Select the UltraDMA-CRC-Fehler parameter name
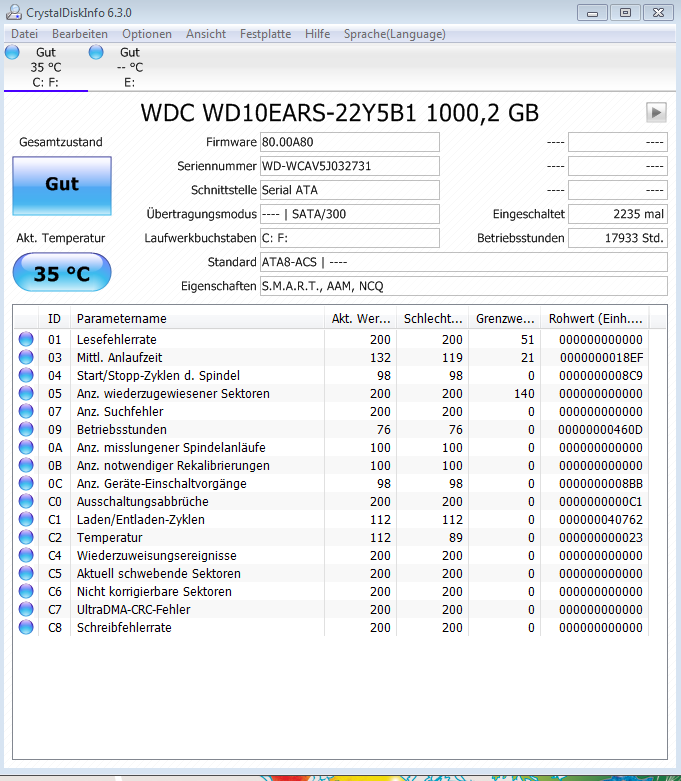681x781 pixels. pyautogui.click(x=134, y=610)
